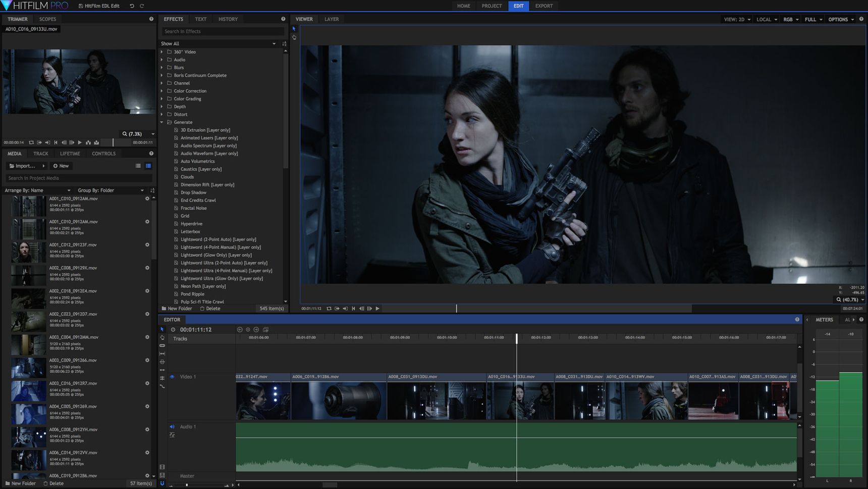Click Set In Point icon in the Trimmer
This screenshot has width=868, height=489.
point(39,142)
